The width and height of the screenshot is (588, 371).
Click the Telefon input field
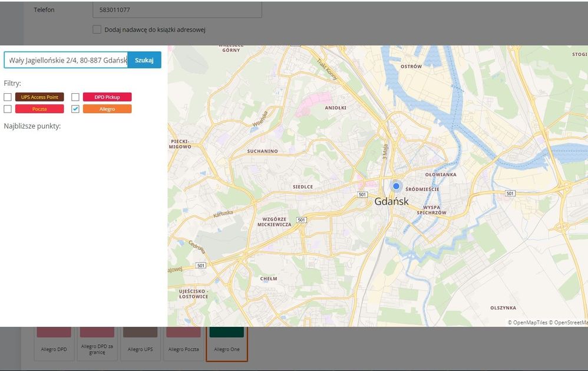pos(177,10)
